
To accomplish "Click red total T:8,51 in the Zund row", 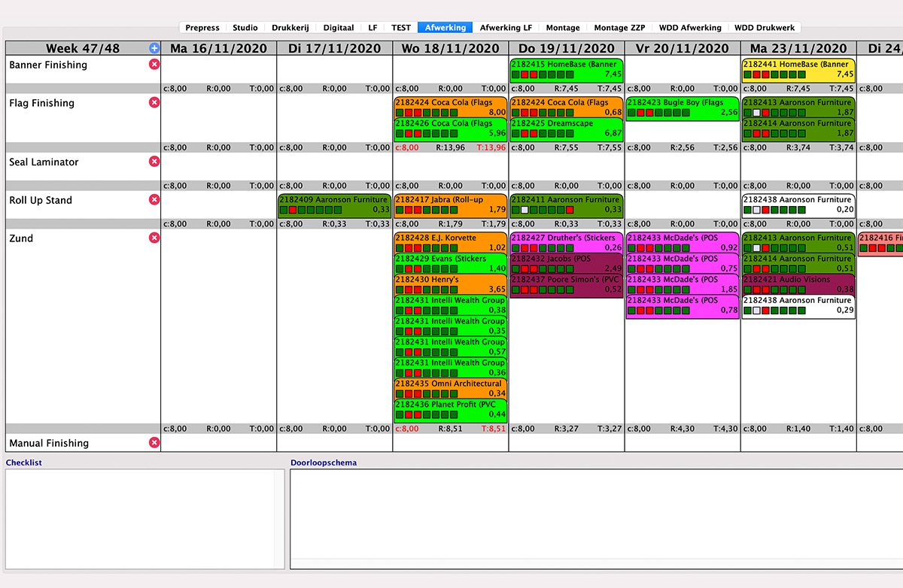I will click(493, 429).
